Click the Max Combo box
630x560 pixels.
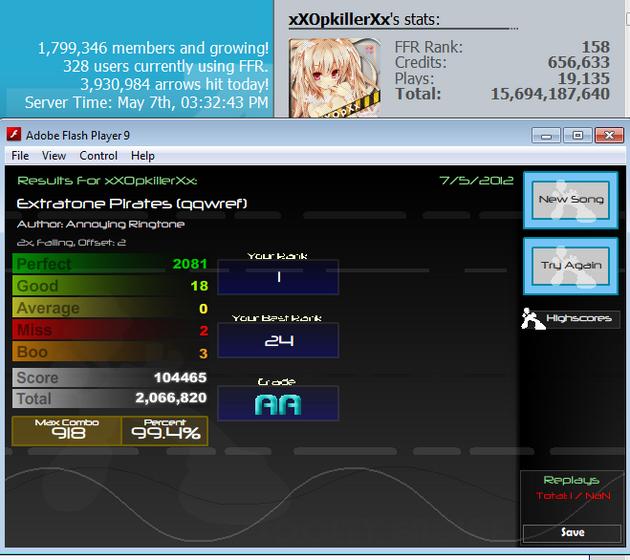[x=67, y=431]
